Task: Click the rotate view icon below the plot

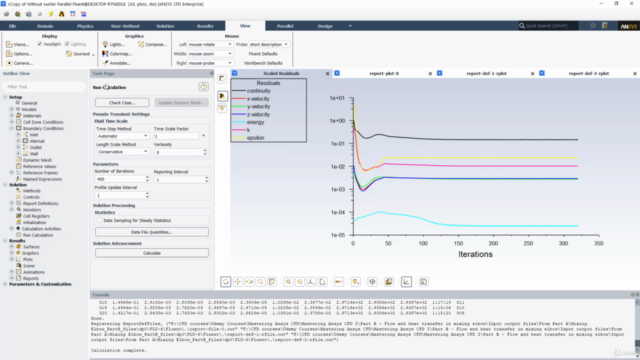Action: [226, 282]
